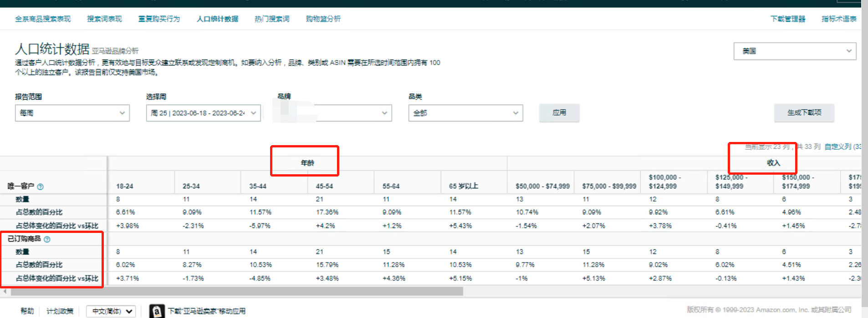
Task: Open the 计划政策 footer link
Action: point(60,311)
